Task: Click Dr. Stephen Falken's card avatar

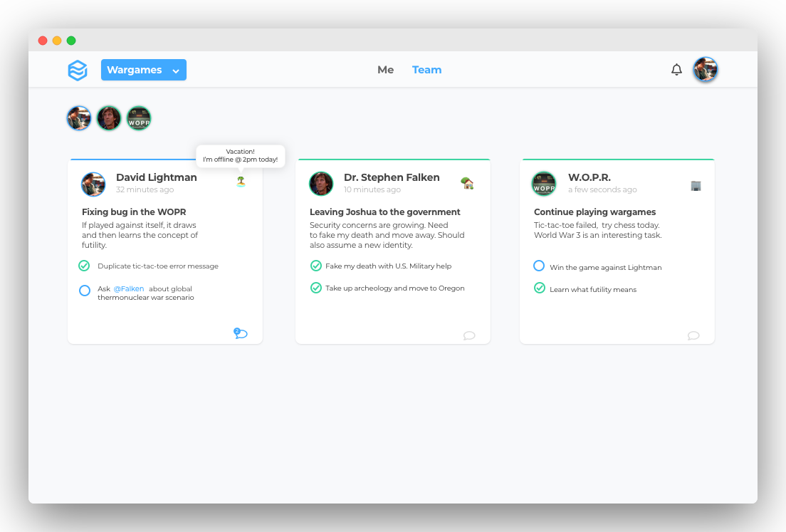Action: tap(321, 184)
